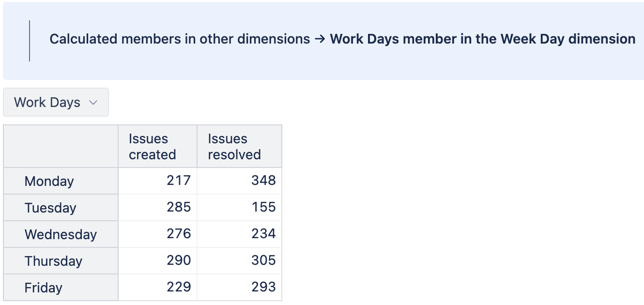Click the Work Days dropdown chevron arrow
Viewport: 644px width, 305px height.
coord(93,103)
